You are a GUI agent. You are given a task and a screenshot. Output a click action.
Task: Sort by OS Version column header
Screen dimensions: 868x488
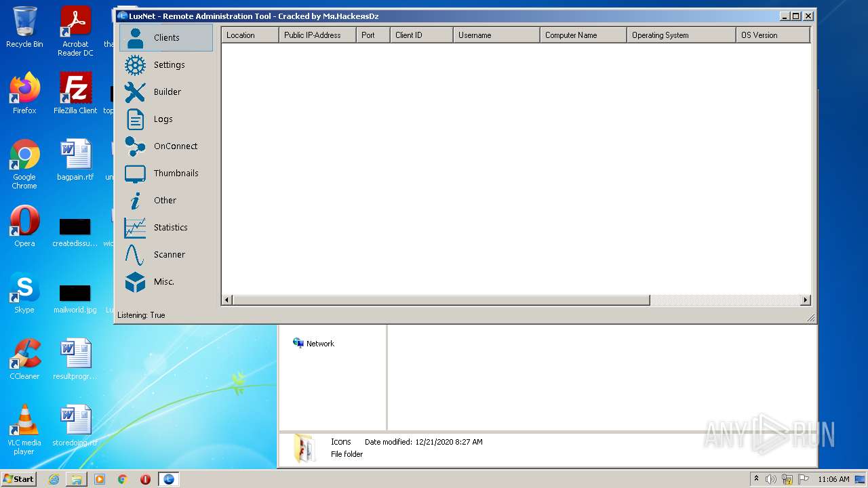click(773, 35)
